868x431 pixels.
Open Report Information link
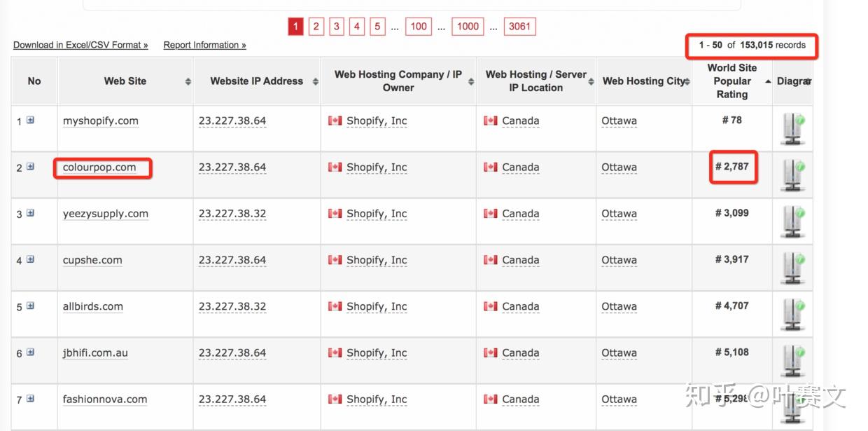[204, 45]
